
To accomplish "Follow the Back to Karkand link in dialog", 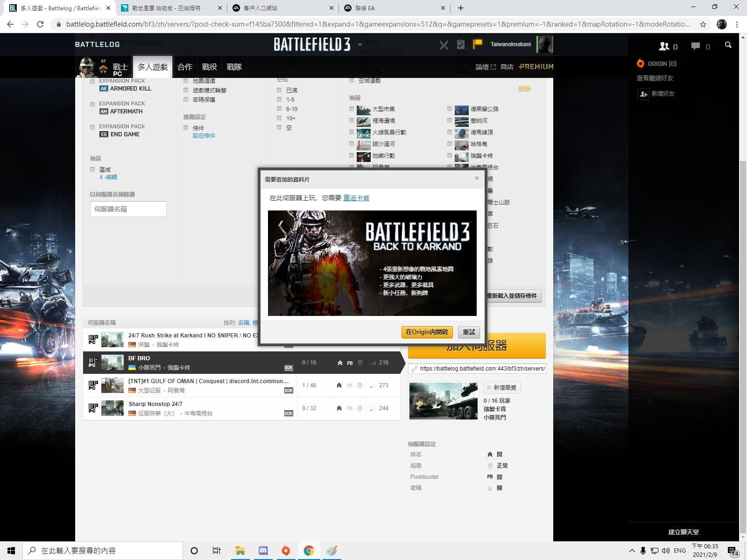I will point(356,198).
